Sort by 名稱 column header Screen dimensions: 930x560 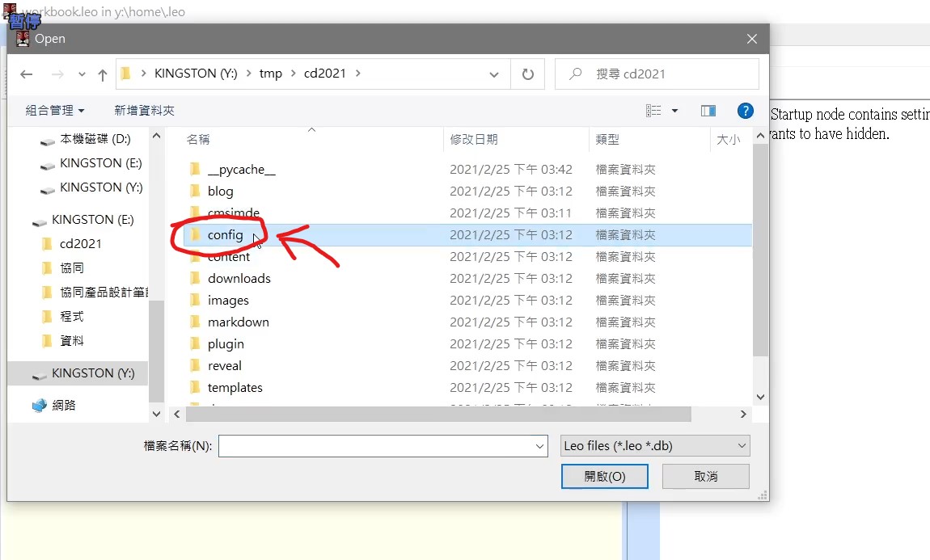click(x=198, y=139)
